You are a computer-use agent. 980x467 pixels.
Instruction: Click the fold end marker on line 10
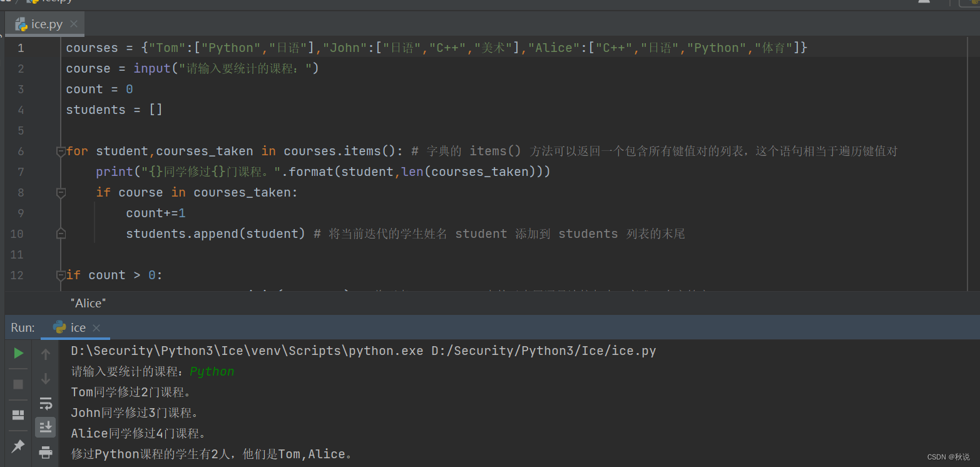[x=61, y=233]
